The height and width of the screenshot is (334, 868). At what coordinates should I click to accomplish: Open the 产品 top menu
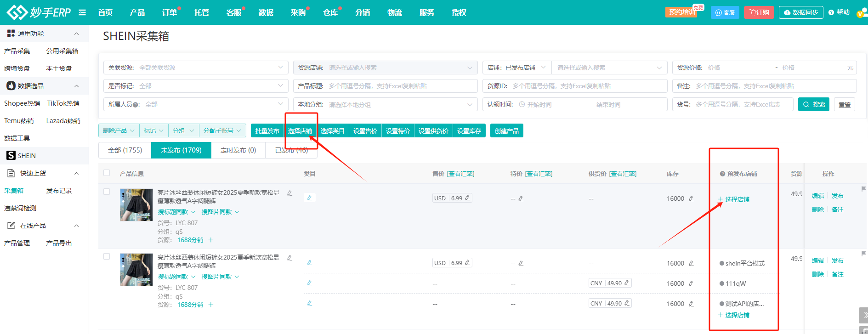pos(137,12)
